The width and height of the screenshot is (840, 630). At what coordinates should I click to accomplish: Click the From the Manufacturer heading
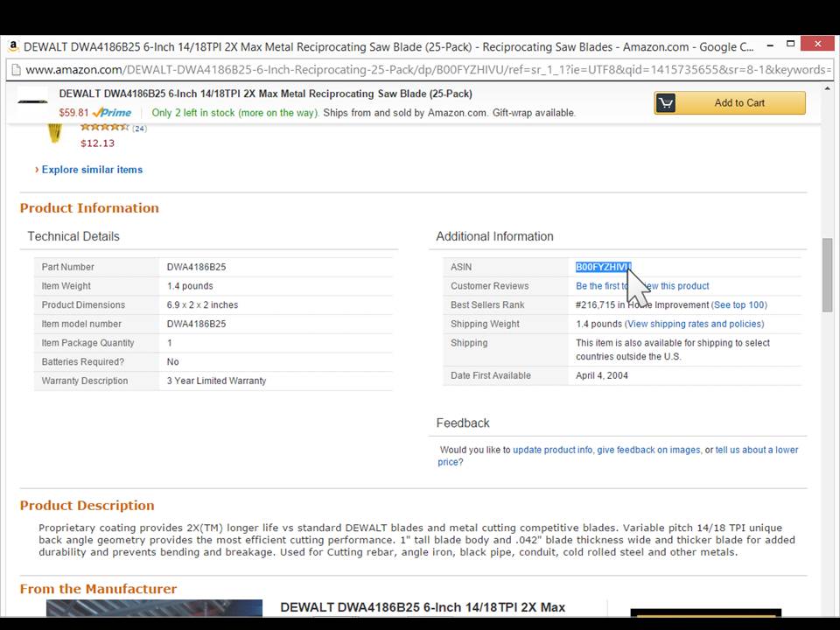pos(98,589)
